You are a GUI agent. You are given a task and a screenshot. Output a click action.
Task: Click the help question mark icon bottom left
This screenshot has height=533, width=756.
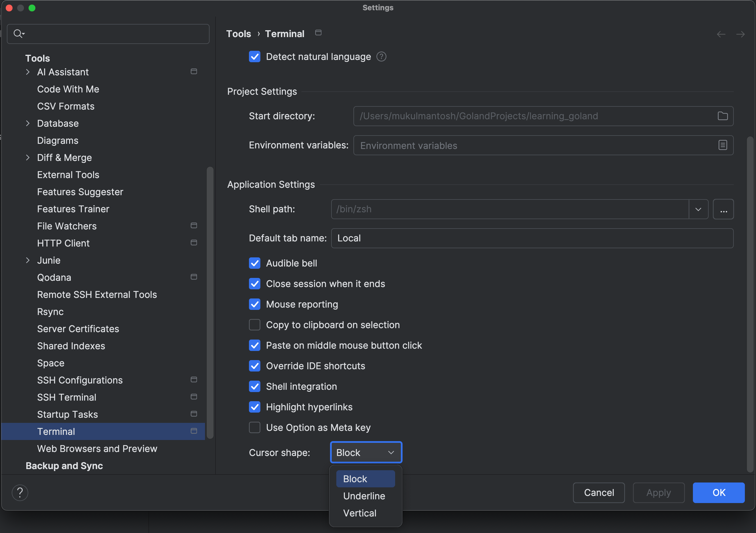(x=20, y=492)
